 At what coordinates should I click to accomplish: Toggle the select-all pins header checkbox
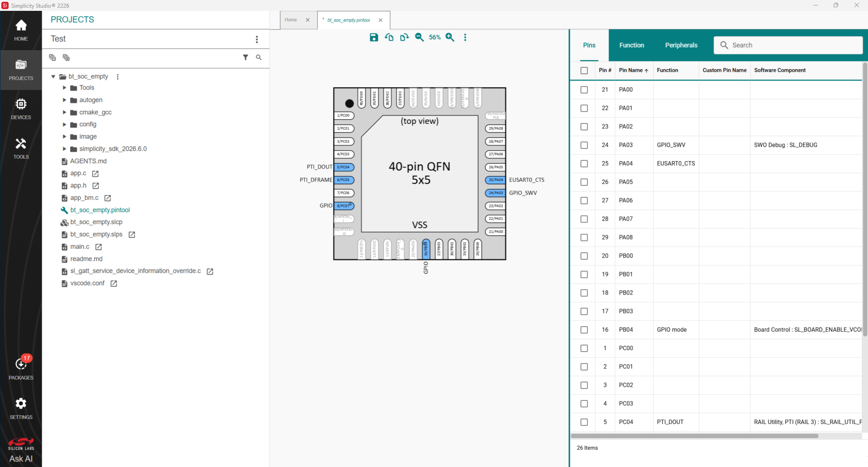click(x=584, y=71)
